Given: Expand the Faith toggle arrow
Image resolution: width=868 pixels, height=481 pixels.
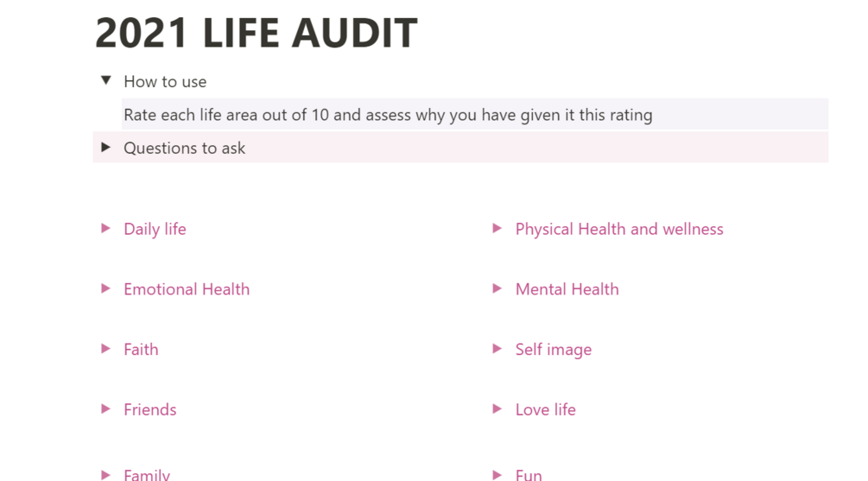Looking at the screenshot, I should point(105,349).
